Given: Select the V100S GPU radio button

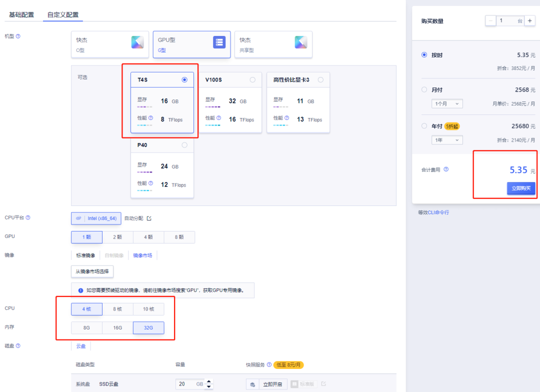Looking at the screenshot, I should [253, 79].
